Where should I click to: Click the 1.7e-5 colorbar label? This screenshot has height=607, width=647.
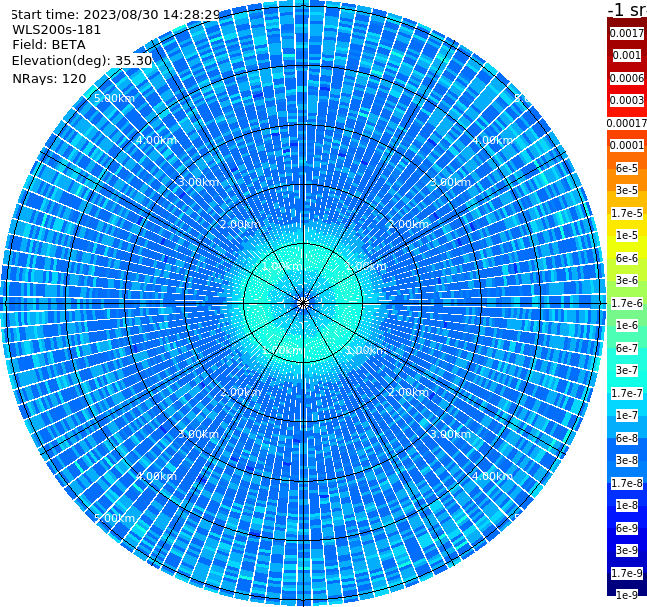click(627, 213)
